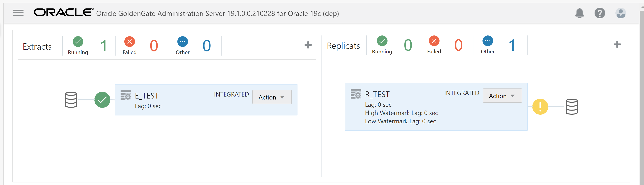Open the hamburger navigation menu
644x185 pixels.
[18, 13]
